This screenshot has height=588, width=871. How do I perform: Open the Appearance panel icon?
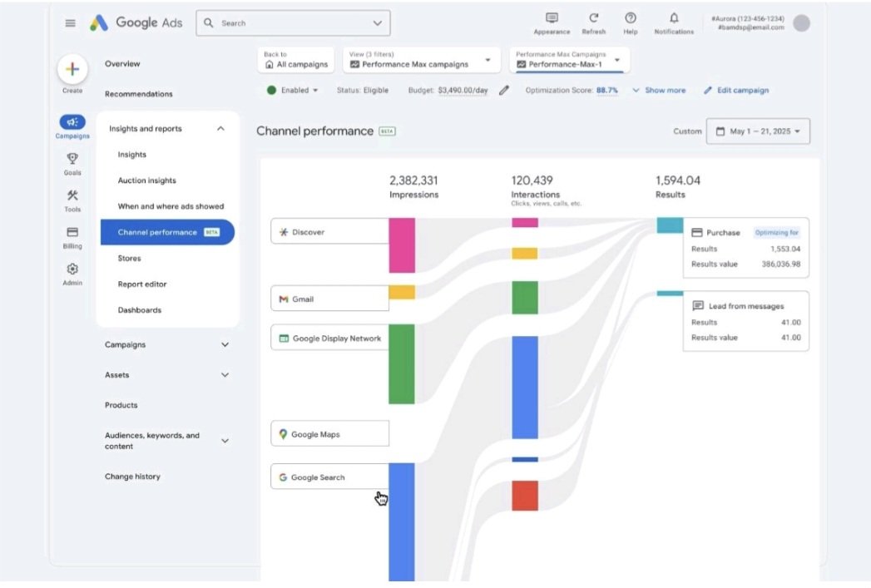pos(551,18)
